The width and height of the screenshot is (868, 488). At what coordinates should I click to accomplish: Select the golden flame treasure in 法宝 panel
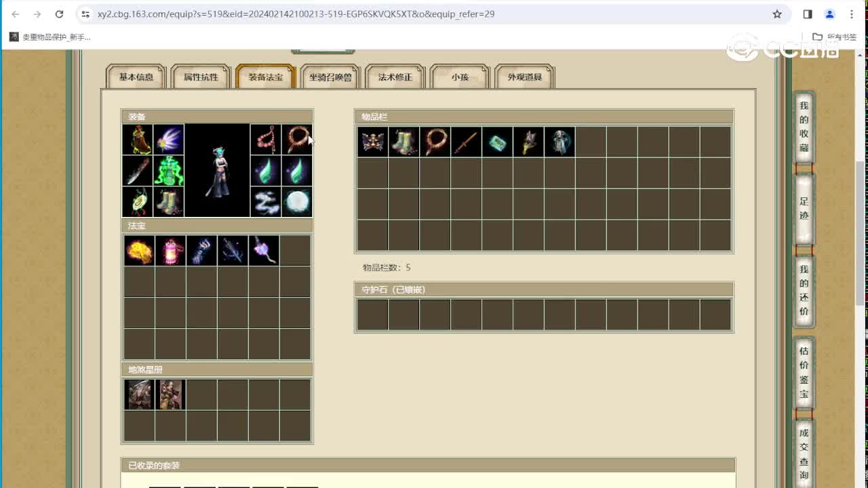point(139,251)
